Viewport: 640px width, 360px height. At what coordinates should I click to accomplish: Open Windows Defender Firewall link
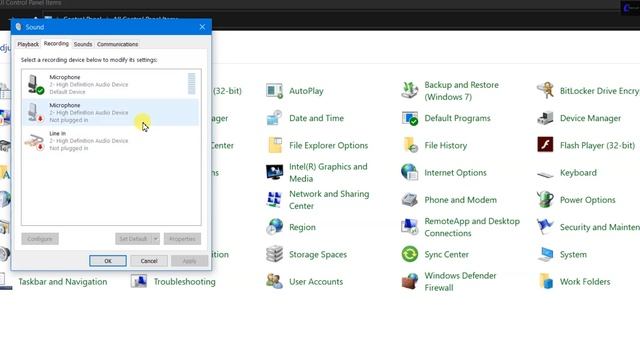460,282
